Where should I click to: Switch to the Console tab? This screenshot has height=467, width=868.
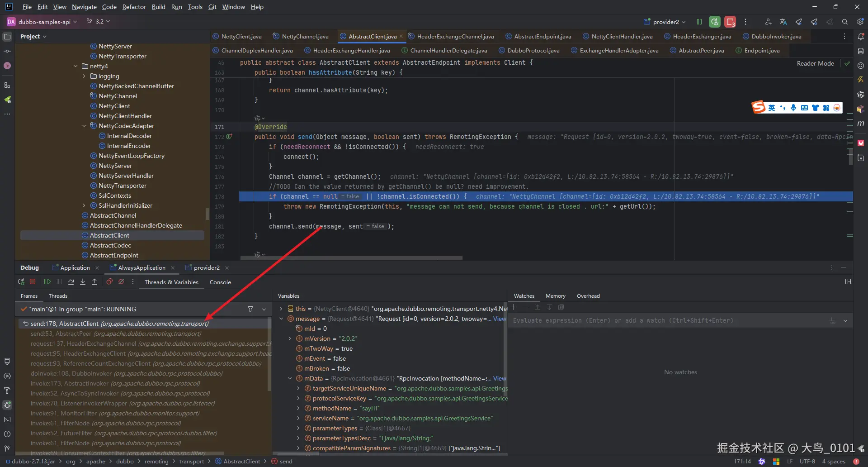point(220,282)
